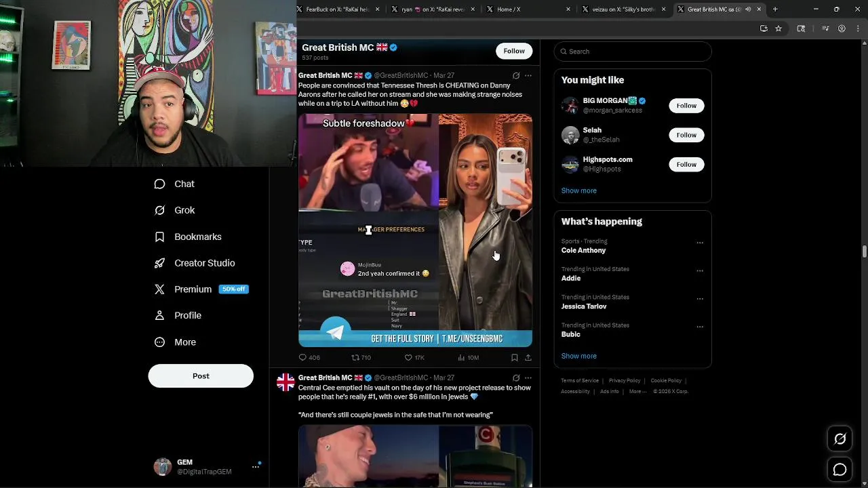868x488 pixels.
Task: Open the Chrome profile icon
Action: (842, 28)
